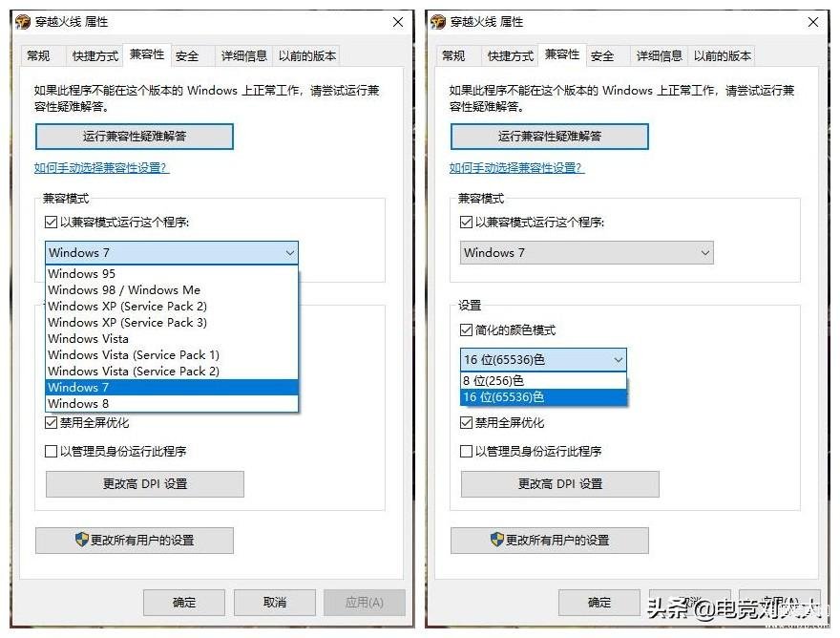Screen dimensions: 840x638
Task: Select 8 位(256)色 color option
Action: [x=543, y=381]
